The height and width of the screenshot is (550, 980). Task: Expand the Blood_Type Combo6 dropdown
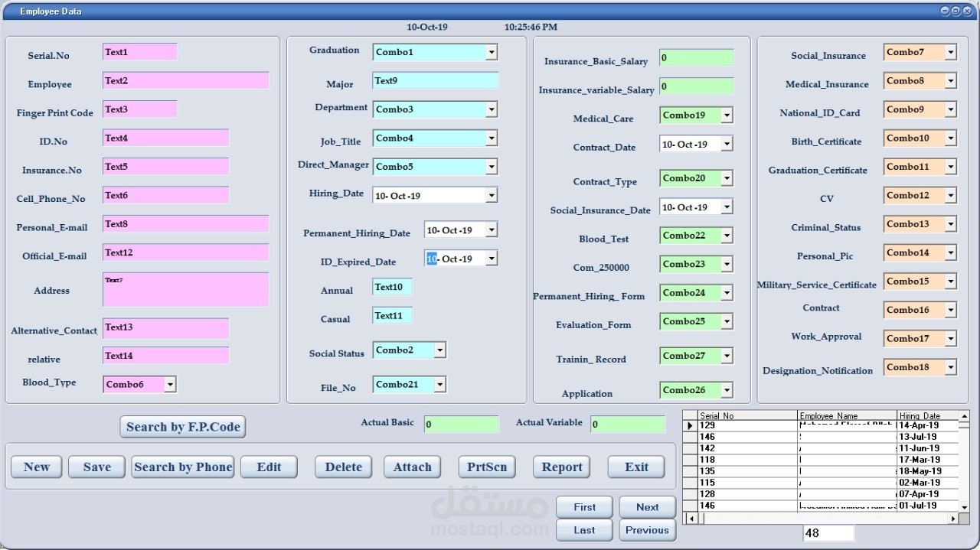(x=170, y=384)
